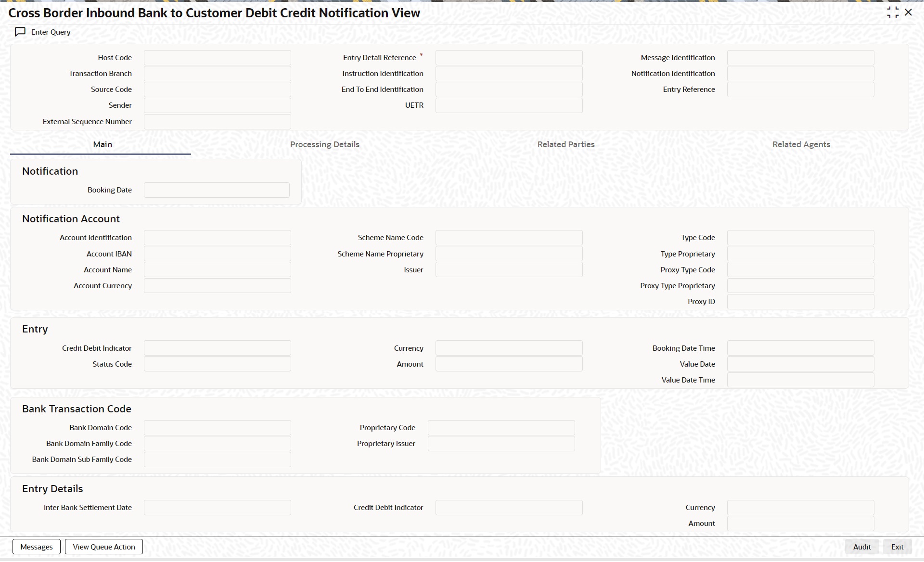Focus the Entry Details Currency field
The height and width of the screenshot is (562, 924).
801,508
